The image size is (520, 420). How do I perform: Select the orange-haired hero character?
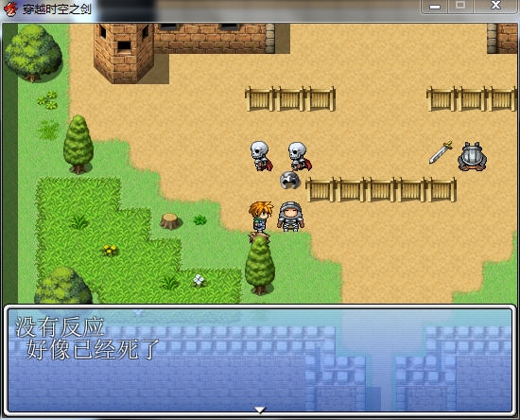click(x=261, y=217)
